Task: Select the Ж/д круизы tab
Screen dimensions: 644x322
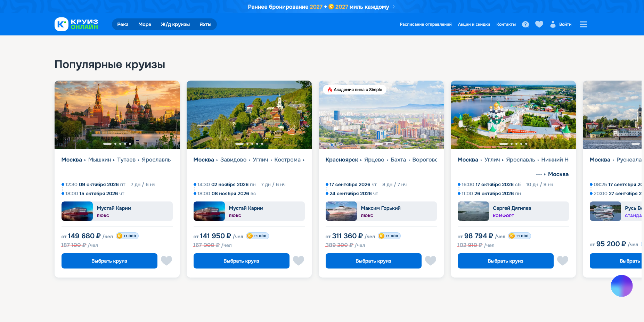Action: (175, 24)
